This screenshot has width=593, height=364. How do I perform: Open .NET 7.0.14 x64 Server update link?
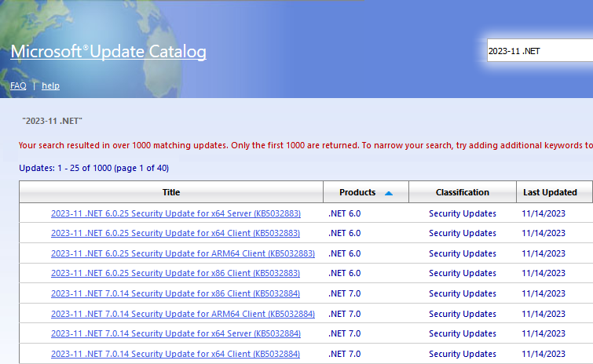pyautogui.click(x=175, y=333)
